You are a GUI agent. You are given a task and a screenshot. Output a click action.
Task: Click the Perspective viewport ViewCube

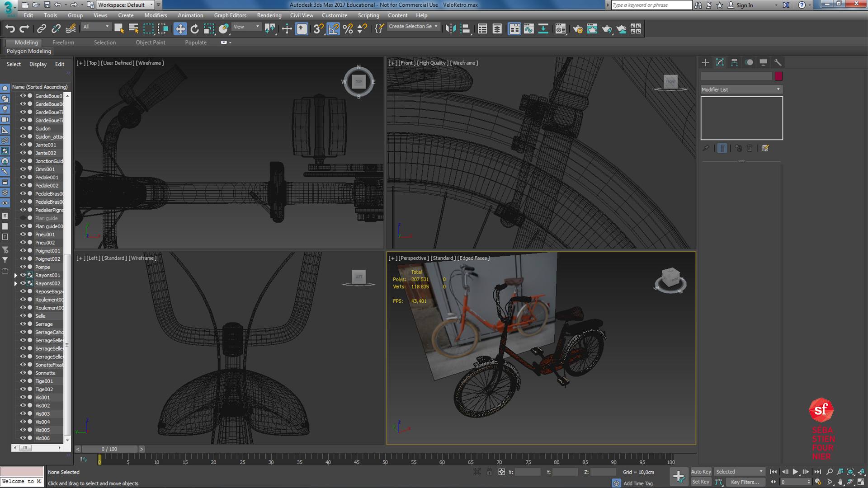(670, 280)
